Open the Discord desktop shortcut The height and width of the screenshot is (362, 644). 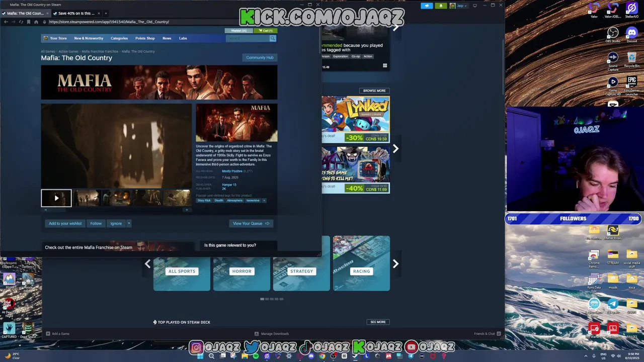[631, 35]
